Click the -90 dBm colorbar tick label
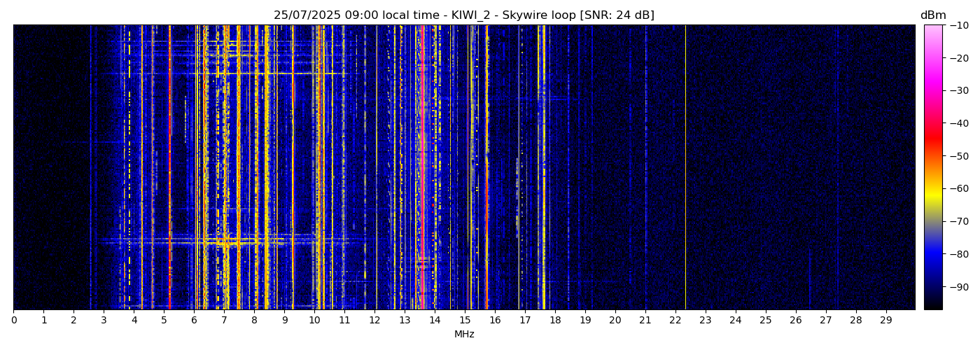Viewport: 980px width, 350px height. pos(958,287)
